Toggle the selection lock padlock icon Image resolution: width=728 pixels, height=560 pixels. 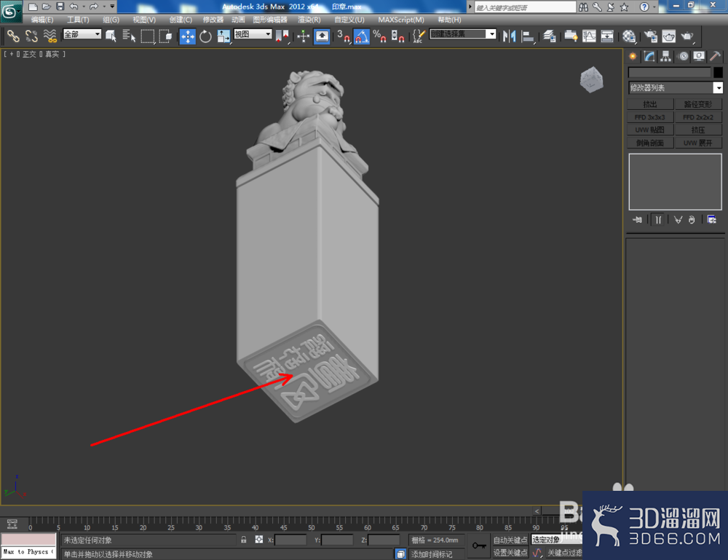coord(244,540)
